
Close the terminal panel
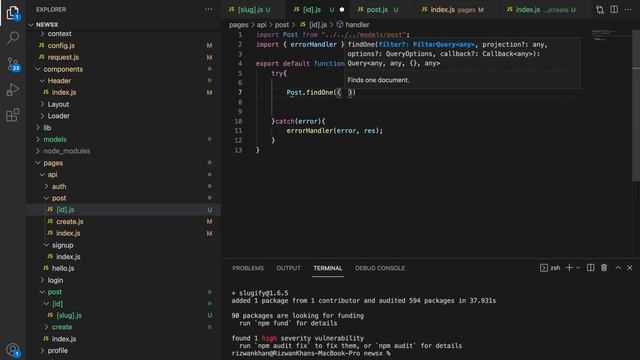click(x=630, y=268)
